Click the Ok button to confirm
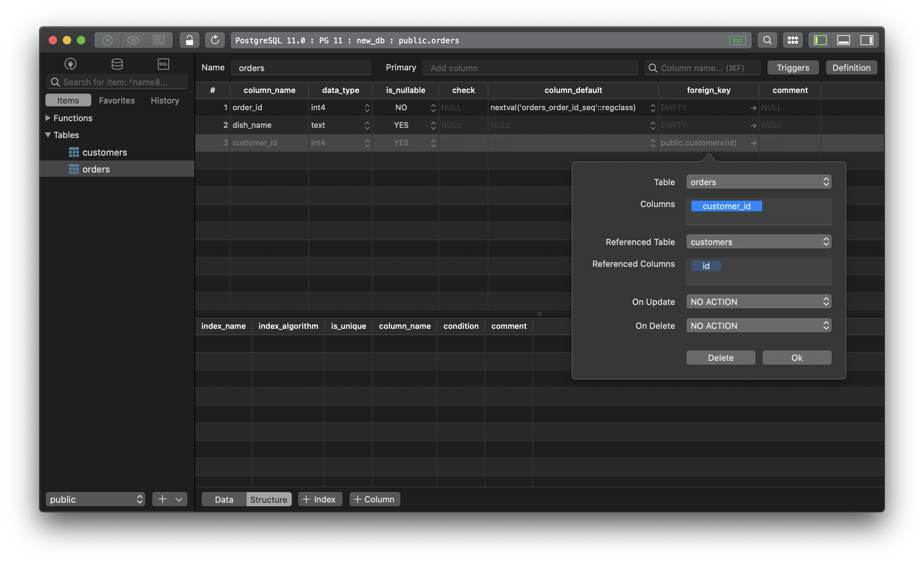 pos(797,358)
